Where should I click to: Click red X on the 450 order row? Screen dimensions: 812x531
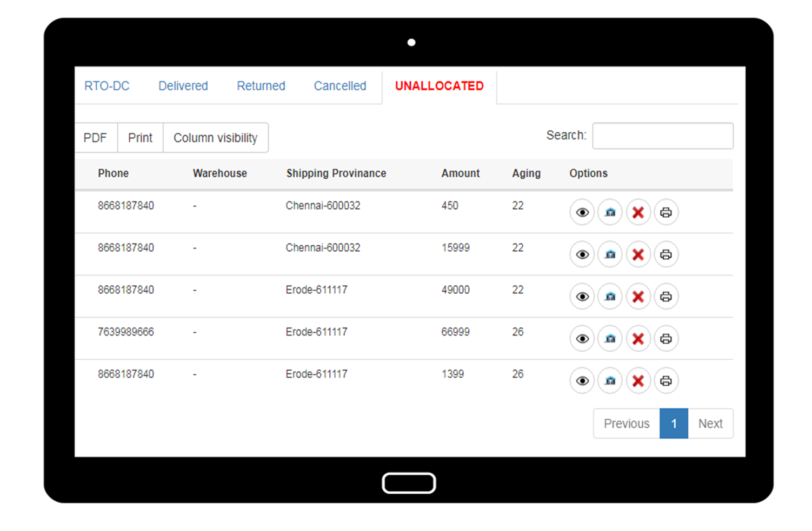pos(638,212)
